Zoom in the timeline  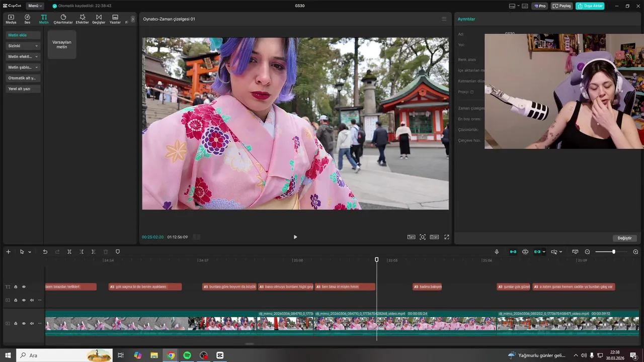point(635,252)
